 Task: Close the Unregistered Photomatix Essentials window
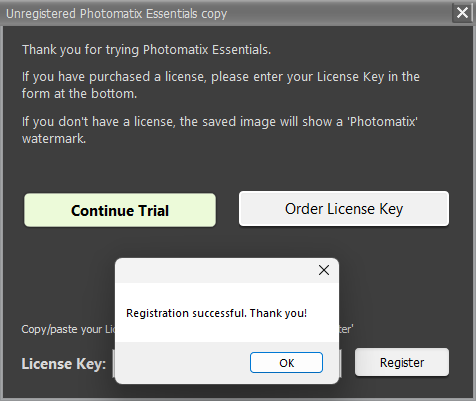point(462,13)
